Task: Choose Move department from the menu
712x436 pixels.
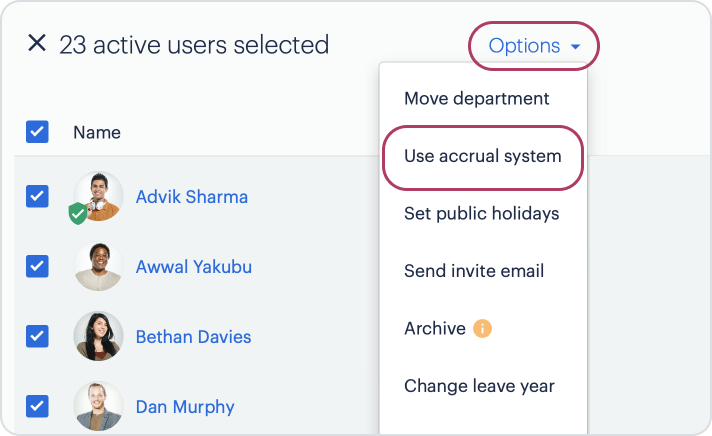Action: (x=477, y=99)
